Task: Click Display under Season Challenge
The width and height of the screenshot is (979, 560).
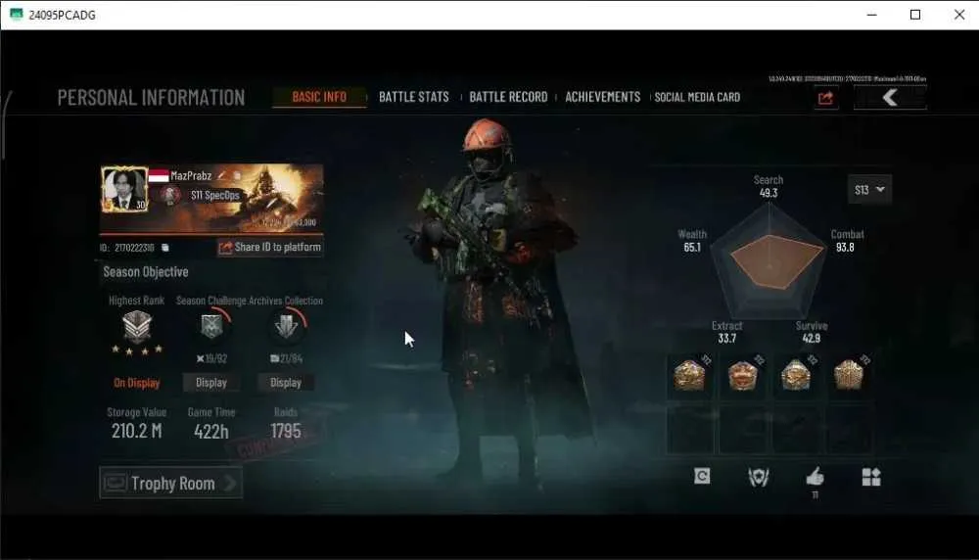Action: coord(211,383)
